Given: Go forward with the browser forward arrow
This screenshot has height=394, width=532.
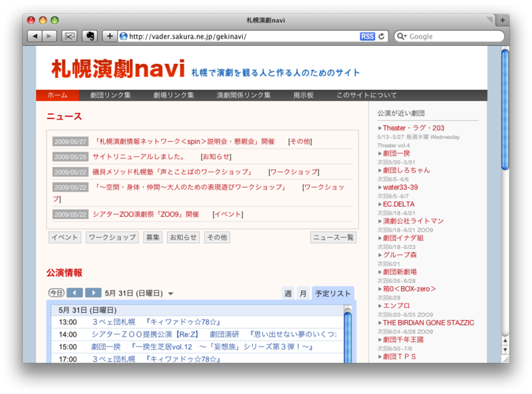Looking at the screenshot, I should pos(49,36).
